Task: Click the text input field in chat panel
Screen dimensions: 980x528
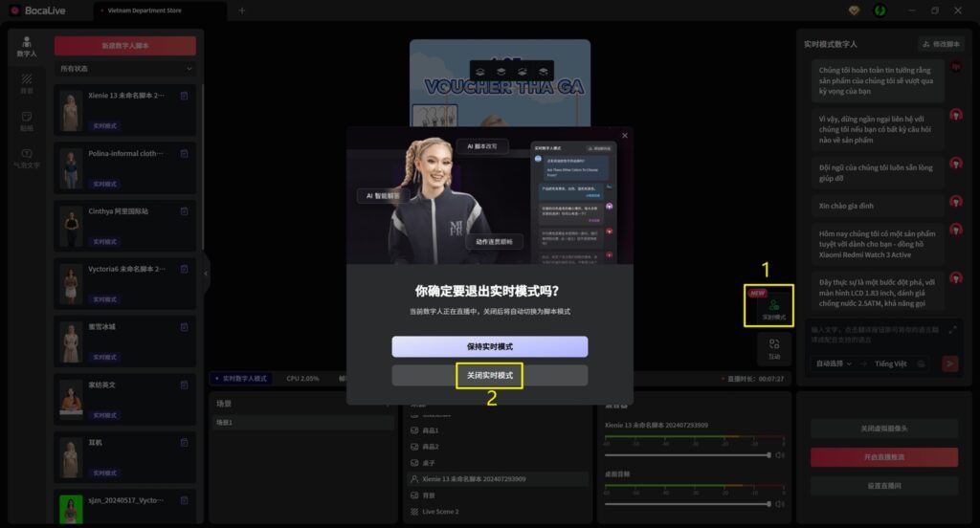Action: (875, 334)
